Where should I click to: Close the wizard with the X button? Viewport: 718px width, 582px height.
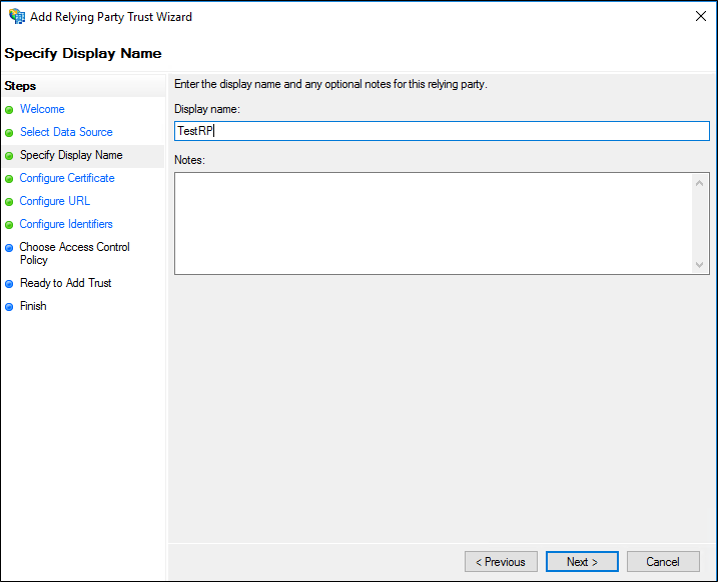[700, 16]
